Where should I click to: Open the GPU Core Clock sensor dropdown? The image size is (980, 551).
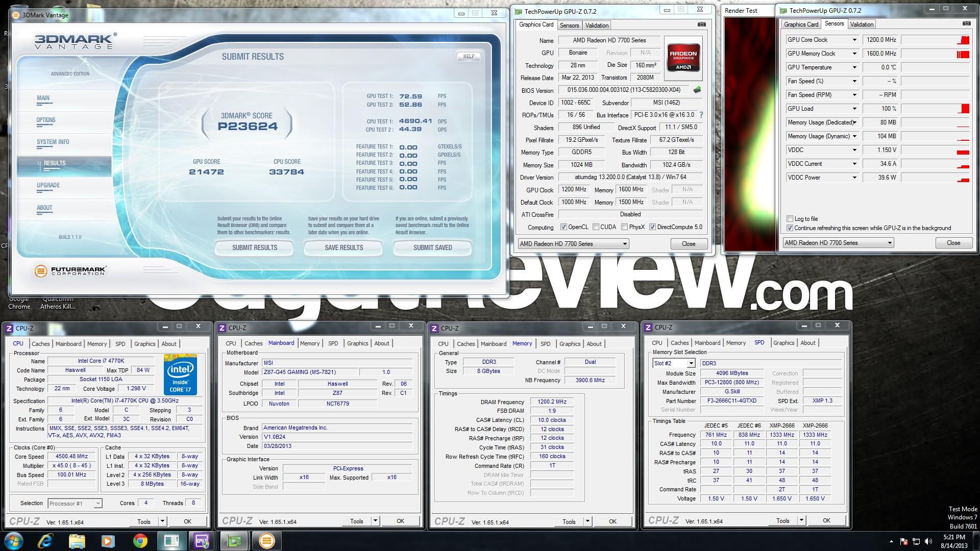[x=854, y=40]
